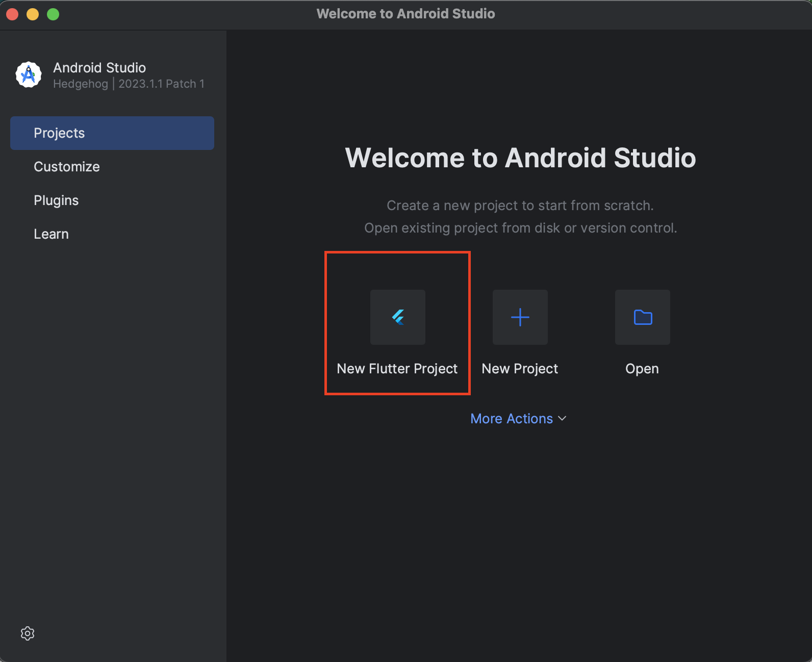
Task: Click the New Project label
Action: 520,369
